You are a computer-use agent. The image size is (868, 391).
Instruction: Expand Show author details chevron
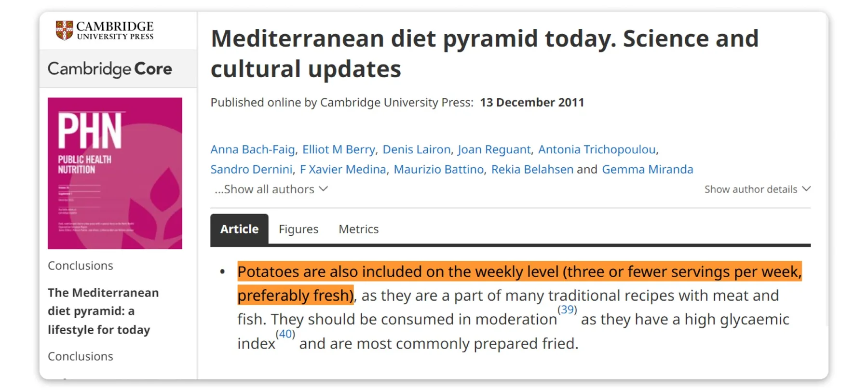tap(806, 189)
